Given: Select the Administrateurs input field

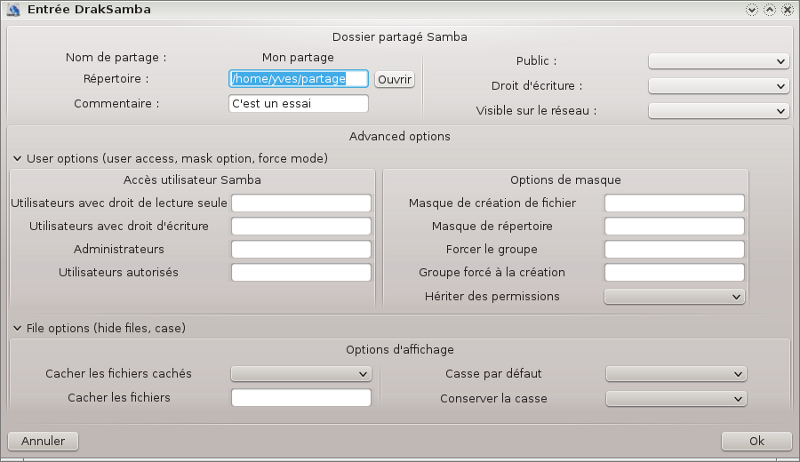Looking at the screenshot, I should 301,249.
